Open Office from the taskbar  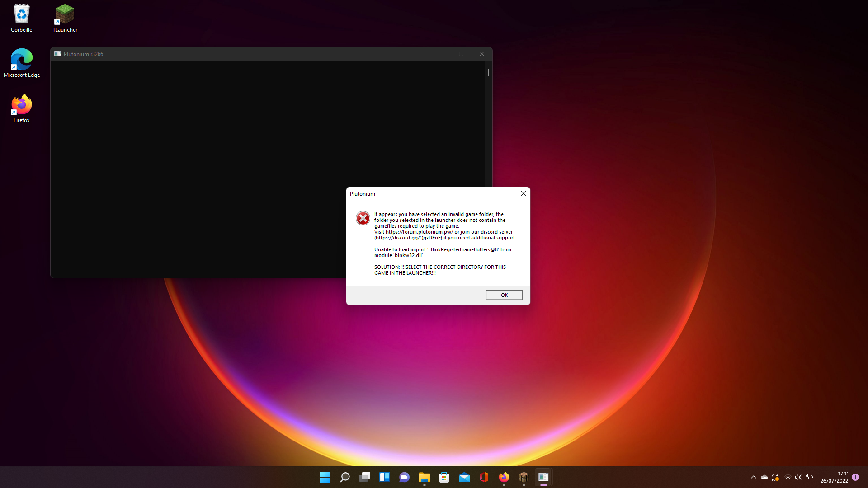coord(484,477)
